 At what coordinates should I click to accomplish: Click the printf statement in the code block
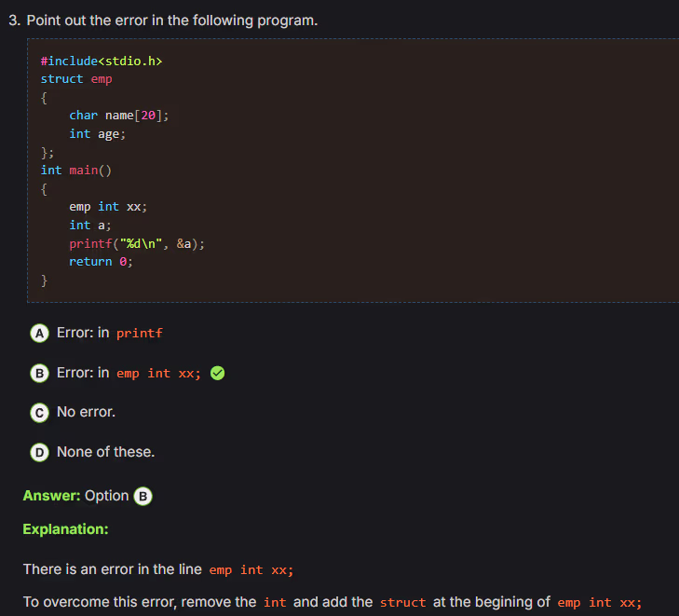tap(137, 243)
